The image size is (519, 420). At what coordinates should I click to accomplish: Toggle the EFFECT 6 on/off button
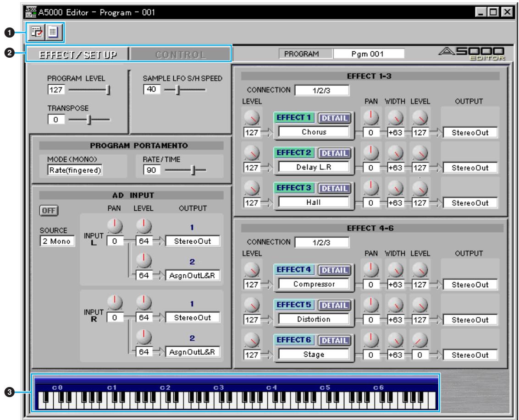click(294, 340)
